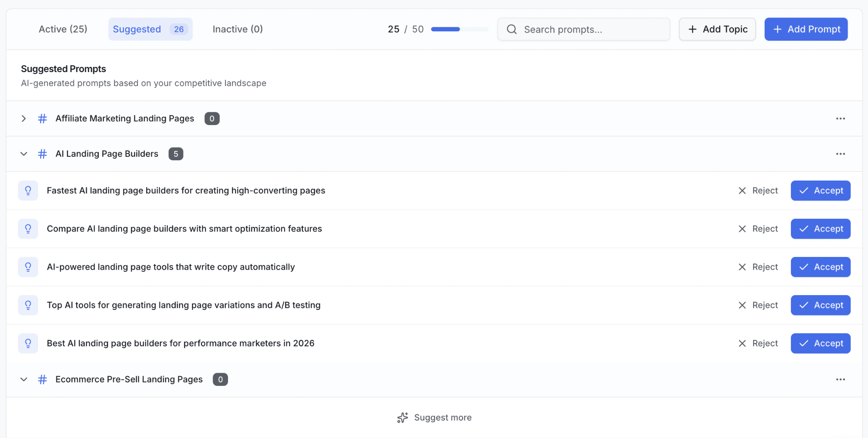Reject the Best AI landing page builders 2026 prompt
This screenshot has width=868, height=438.
758,343
